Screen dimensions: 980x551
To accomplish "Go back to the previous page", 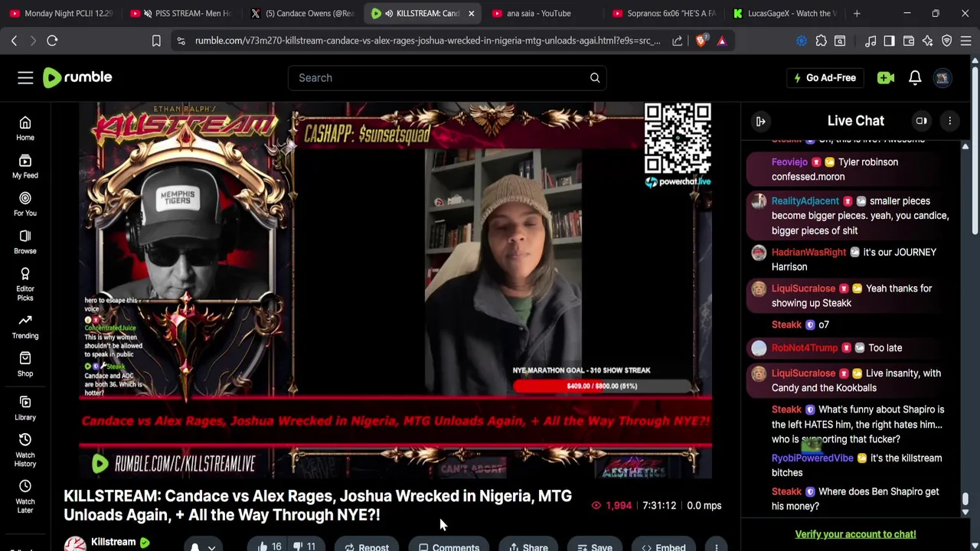I will pos(14,41).
